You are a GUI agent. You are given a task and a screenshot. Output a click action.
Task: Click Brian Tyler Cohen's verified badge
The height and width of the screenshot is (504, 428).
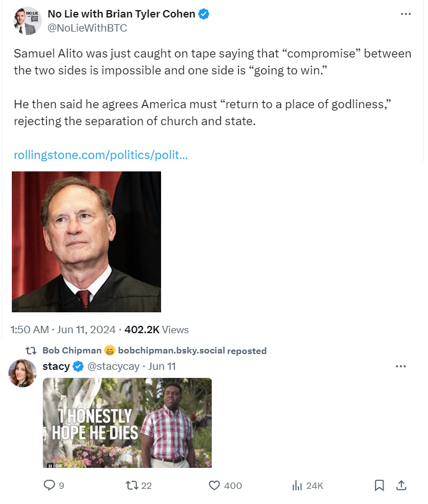pyautogui.click(x=204, y=15)
